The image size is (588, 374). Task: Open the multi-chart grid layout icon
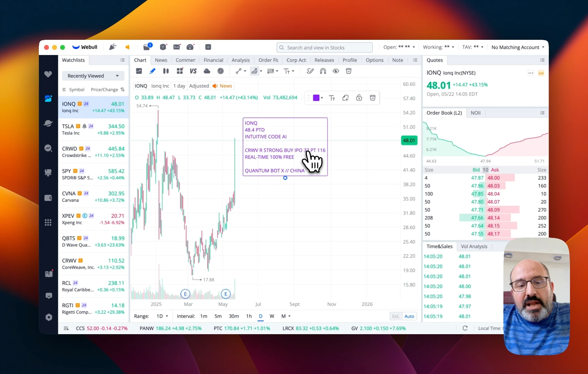click(180, 71)
